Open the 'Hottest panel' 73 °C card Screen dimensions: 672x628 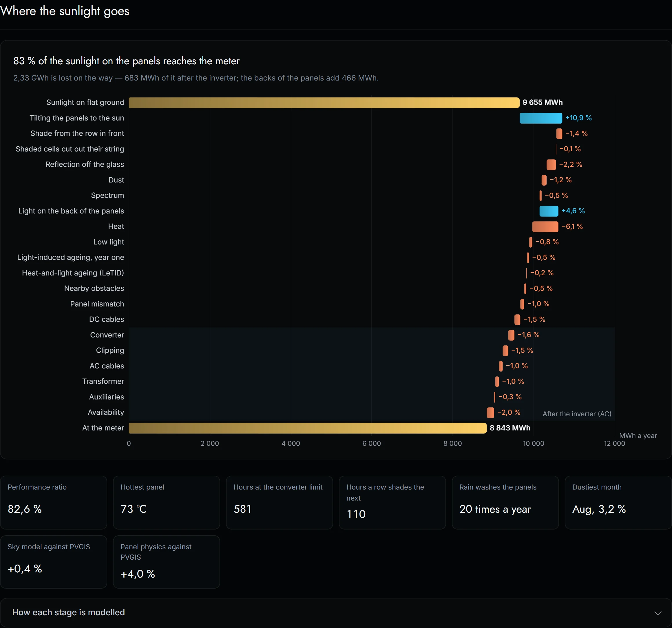click(x=166, y=502)
